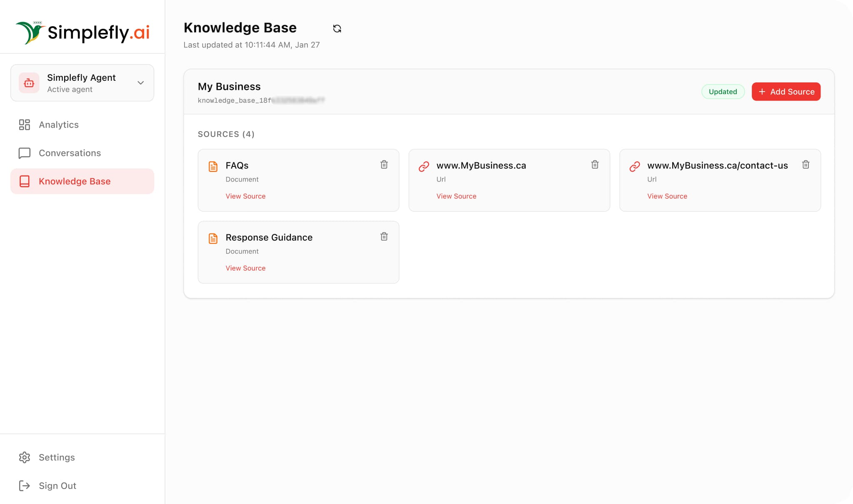Delete the www.MyBusiness.ca source
853x504 pixels.
click(595, 164)
